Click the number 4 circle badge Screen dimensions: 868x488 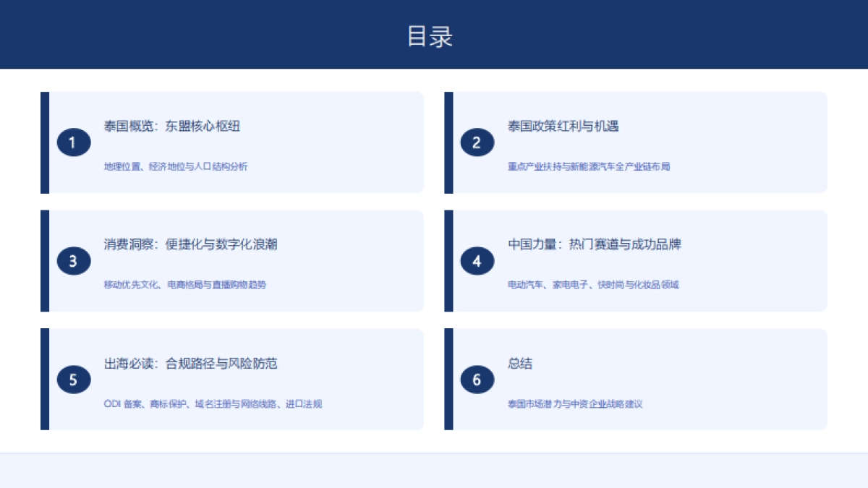(477, 261)
